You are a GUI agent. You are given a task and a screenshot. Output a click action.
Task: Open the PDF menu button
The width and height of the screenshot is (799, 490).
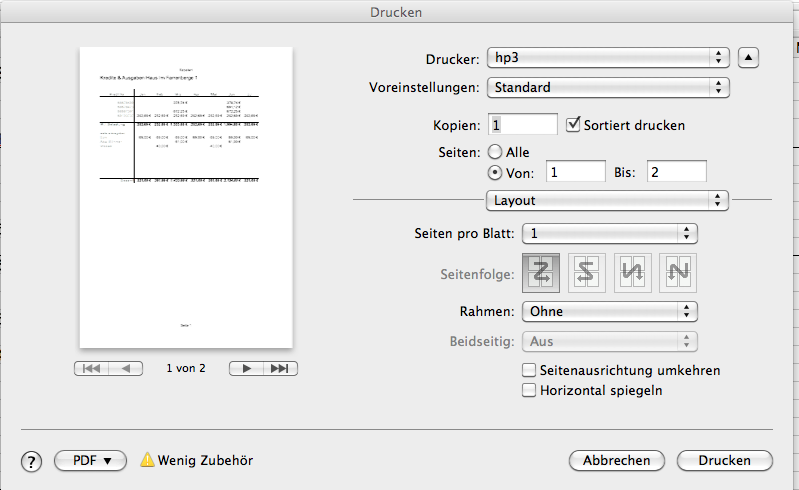point(90,460)
